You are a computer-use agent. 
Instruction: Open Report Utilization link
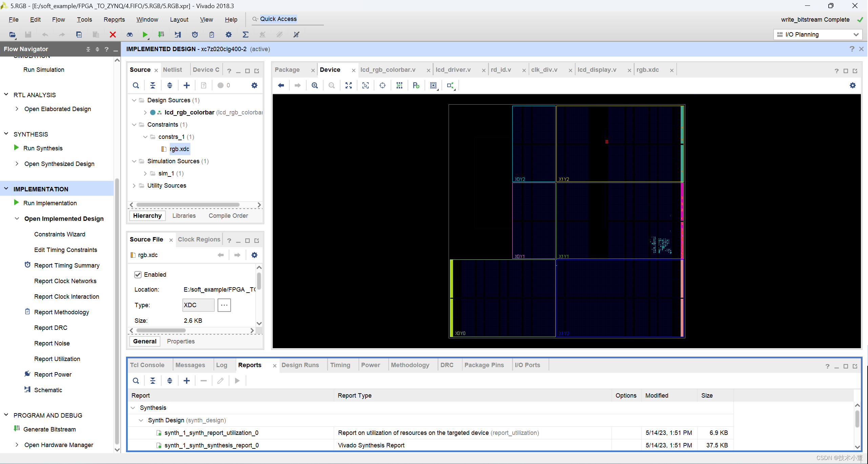click(57, 359)
